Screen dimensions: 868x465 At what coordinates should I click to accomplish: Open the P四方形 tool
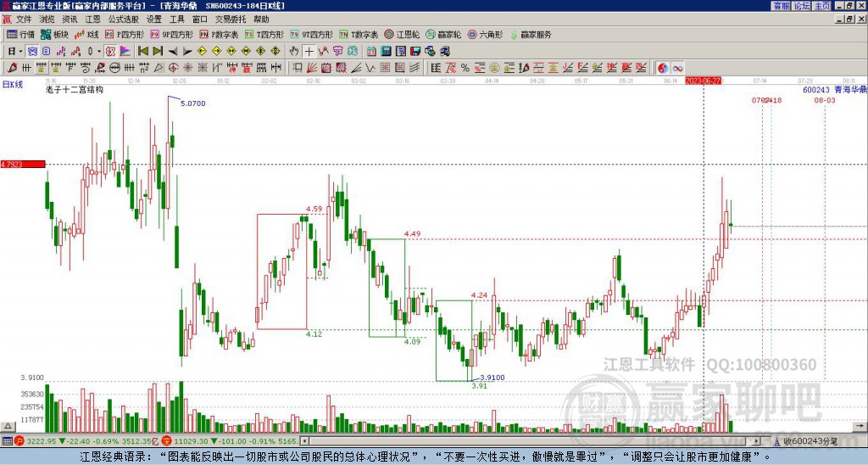click(x=125, y=34)
